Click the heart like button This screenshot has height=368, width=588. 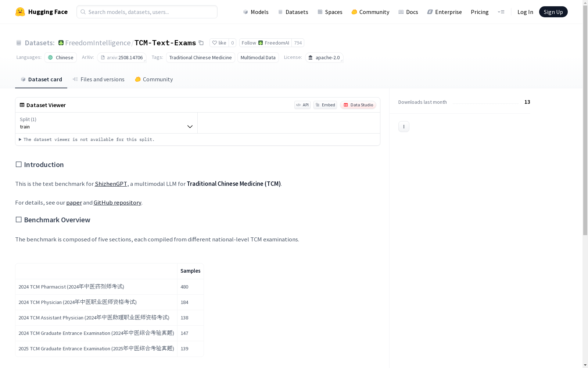219,43
